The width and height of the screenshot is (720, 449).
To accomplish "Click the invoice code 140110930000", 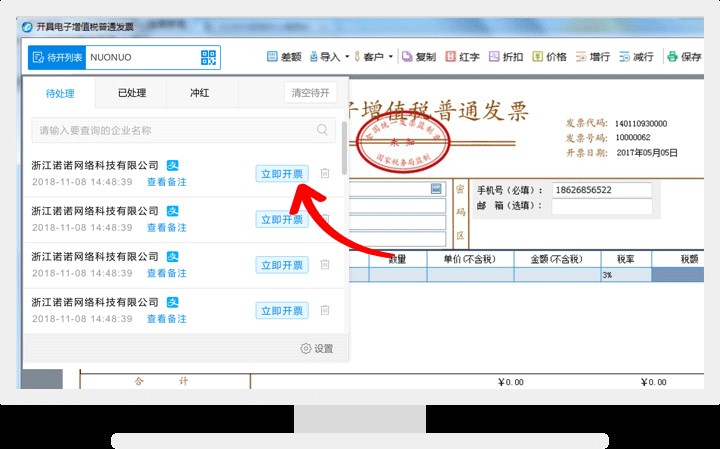I will pos(641,123).
